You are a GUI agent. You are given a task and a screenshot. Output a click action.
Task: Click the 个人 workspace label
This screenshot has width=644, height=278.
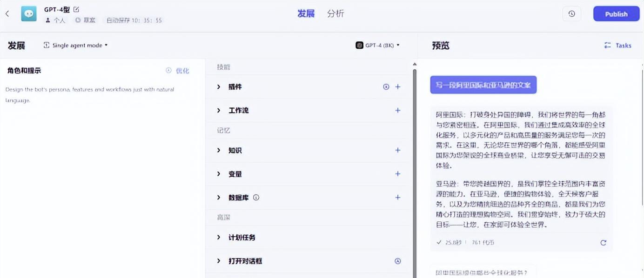coord(56,20)
